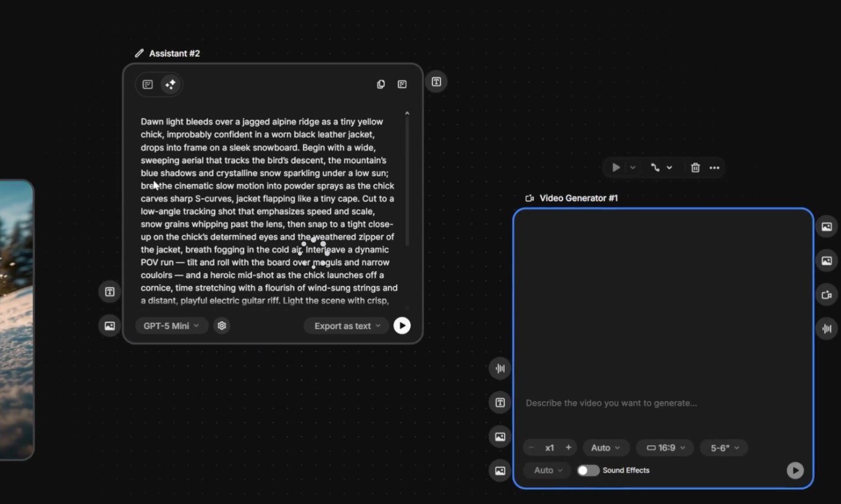Viewport: 841px width, 504px height.
Task: Click the text output port right of Assistant #2
Action: pyautogui.click(x=436, y=82)
